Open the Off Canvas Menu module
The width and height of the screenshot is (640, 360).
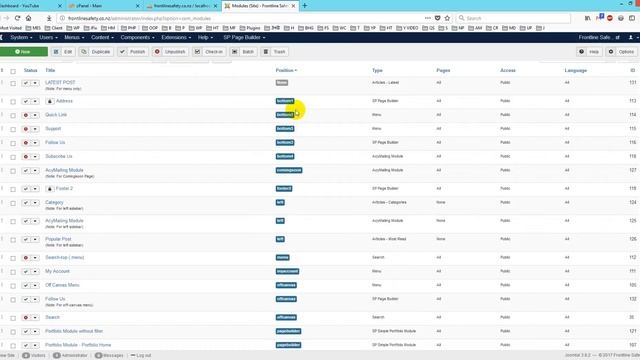tap(62, 285)
